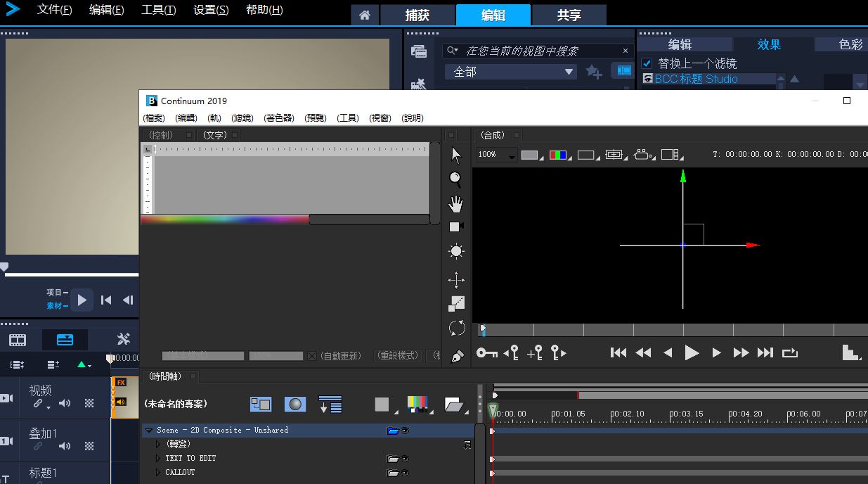Click the add-to-favorites star icon
The height and width of the screenshot is (484, 868).
(x=594, y=72)
